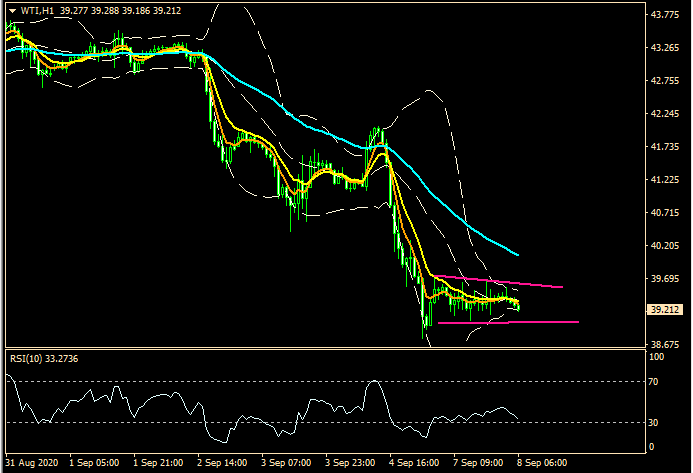Click the triangle arrow beside WTI,H1
The height and width of the screenshot is (473, 693).
tap(12, 9)
